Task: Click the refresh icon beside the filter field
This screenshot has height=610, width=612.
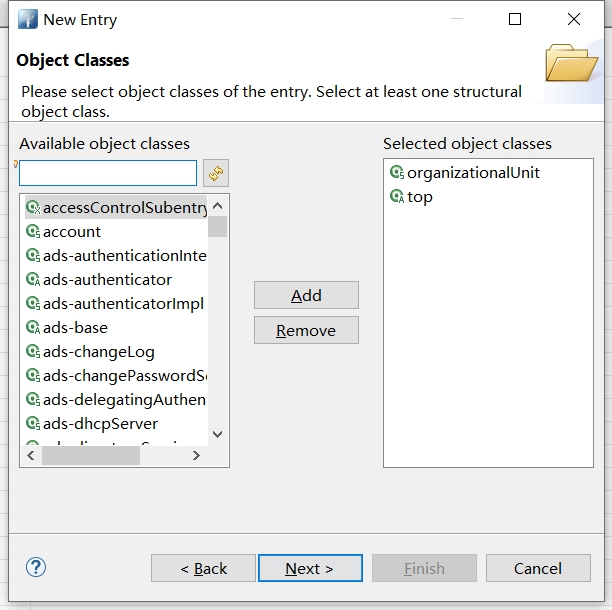Action: 216,173
